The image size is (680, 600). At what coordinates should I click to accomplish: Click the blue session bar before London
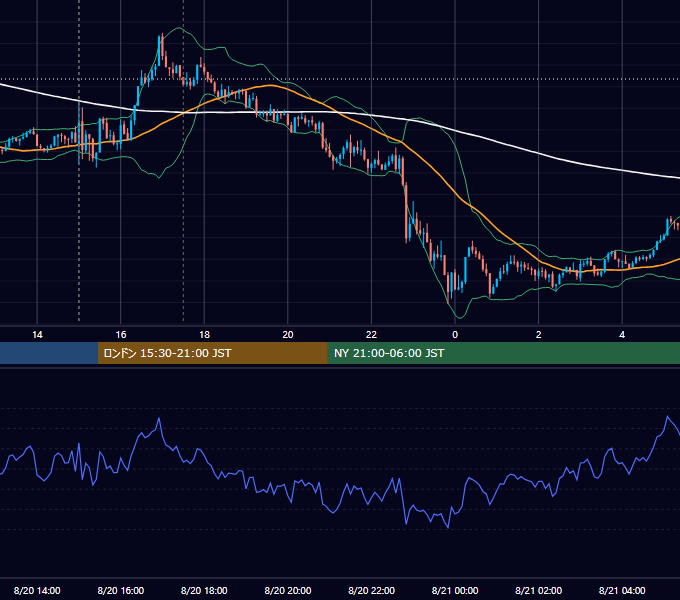(x=49, y=353)
